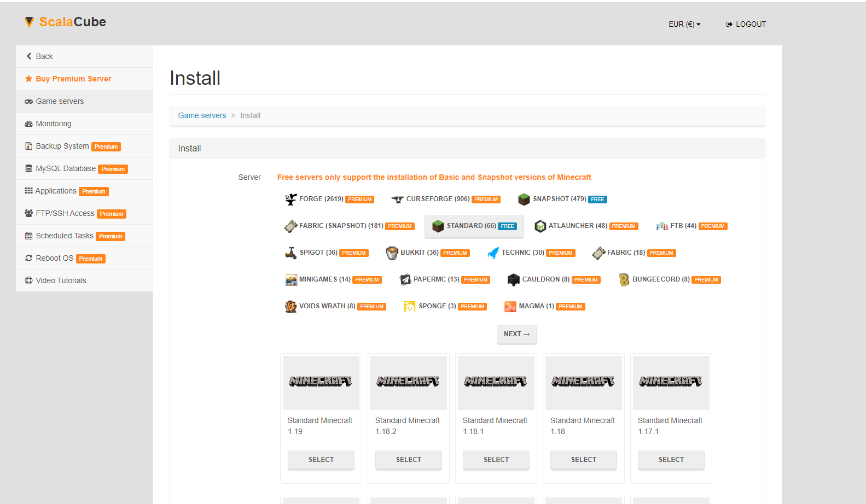Open Video Tutorials in sidebar
The height and width of the screenshot is (504, 866).
84,280
